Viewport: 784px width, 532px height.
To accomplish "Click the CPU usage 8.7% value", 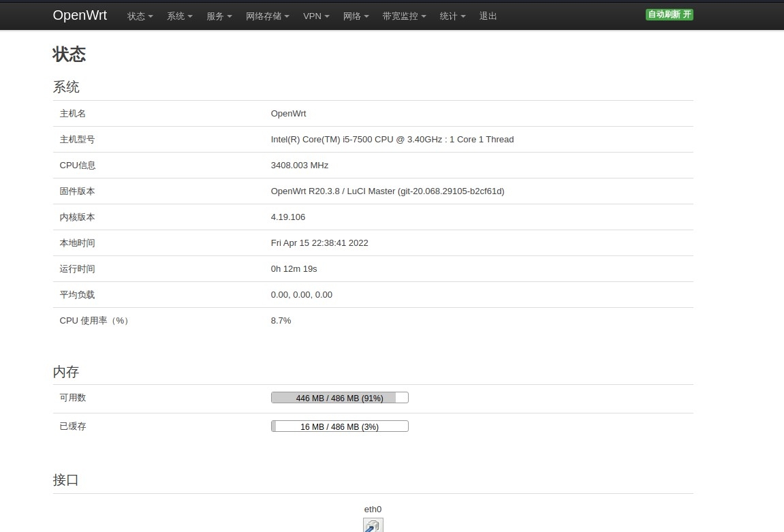I will pos(281,321).
